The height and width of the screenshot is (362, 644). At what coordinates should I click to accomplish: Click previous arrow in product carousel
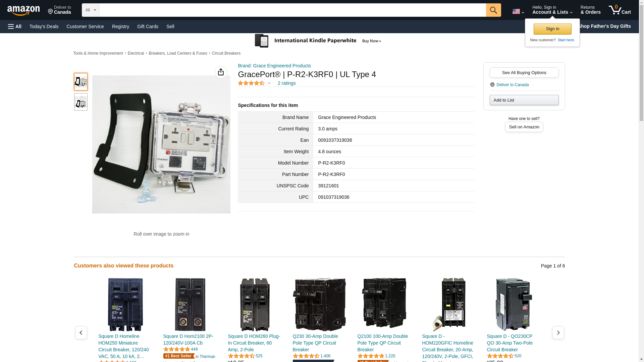point(81,333)
